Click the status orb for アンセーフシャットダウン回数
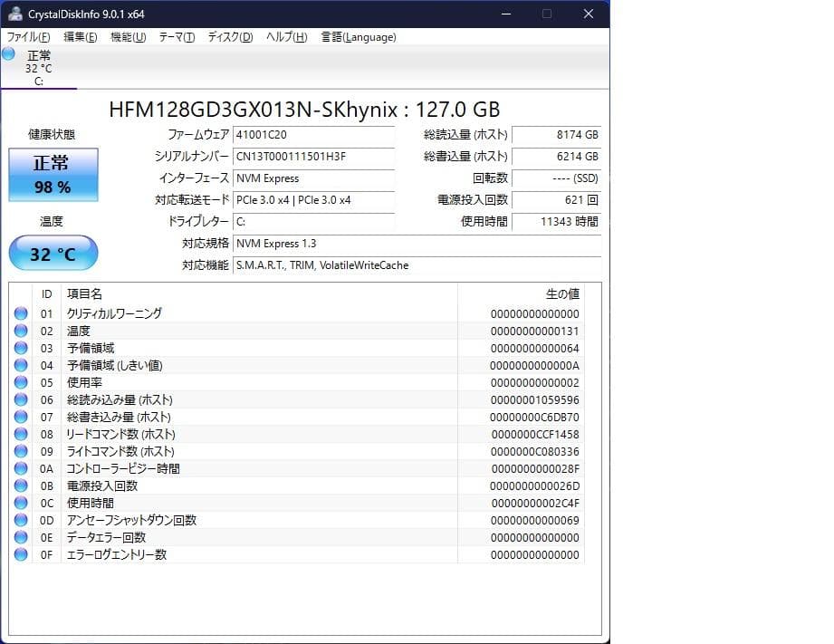This screenshot has width=834, height=644. coord(21,520)
